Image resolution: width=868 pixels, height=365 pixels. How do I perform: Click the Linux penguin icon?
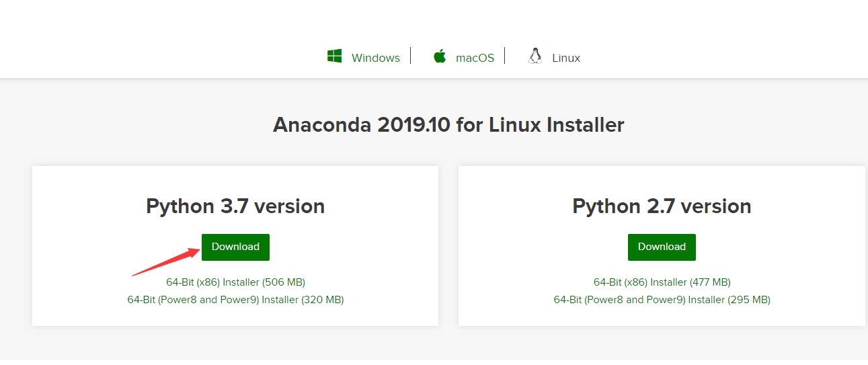[535, 56]
